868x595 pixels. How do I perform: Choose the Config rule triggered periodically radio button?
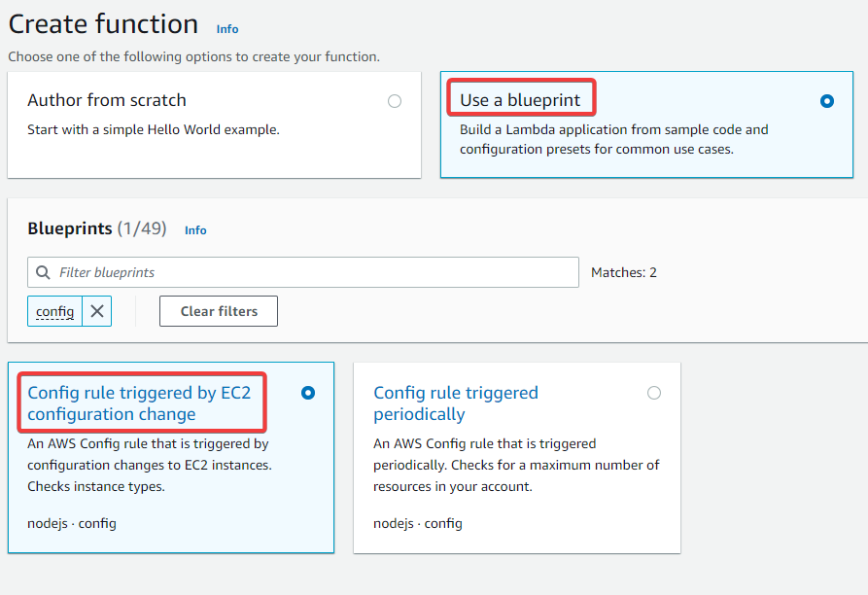(654, 393)
